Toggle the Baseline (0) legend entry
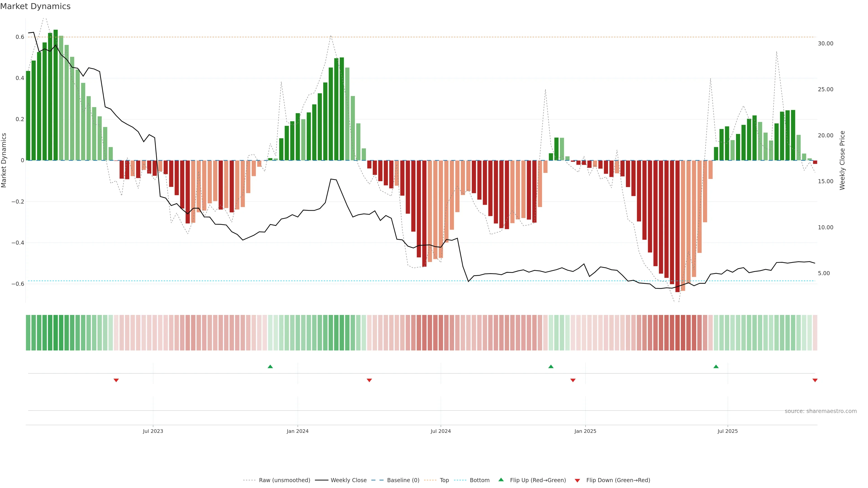 [403, 480]
